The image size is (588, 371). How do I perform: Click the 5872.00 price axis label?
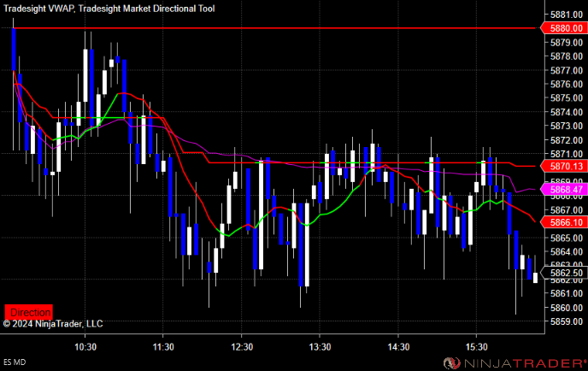tap(567, 139)
